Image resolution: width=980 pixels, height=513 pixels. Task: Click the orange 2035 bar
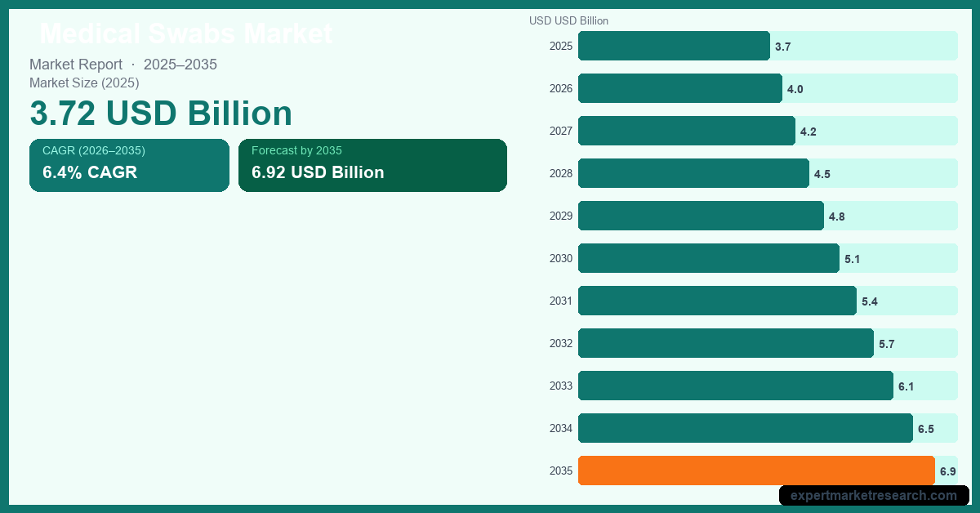(x=756, y=471)
